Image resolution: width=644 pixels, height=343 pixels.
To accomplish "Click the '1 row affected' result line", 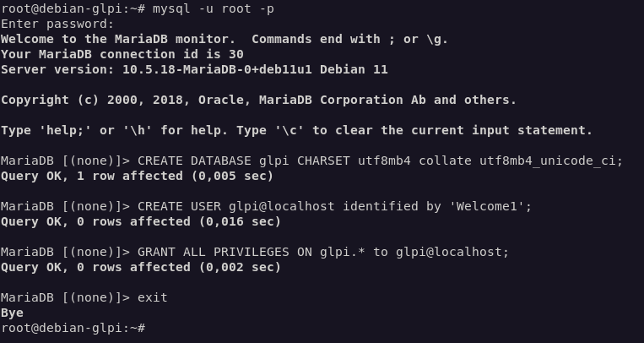I will pos(137,176).
